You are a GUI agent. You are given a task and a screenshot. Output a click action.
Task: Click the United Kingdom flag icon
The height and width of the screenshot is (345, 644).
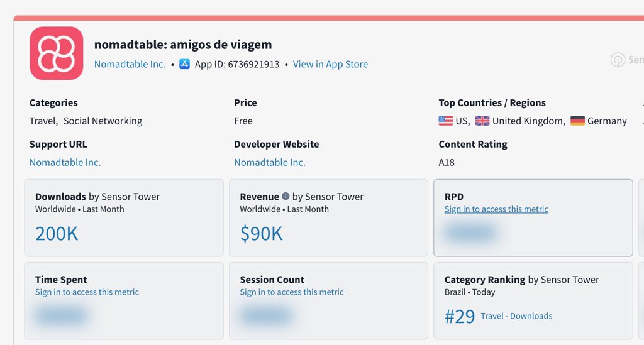[482, 121]
